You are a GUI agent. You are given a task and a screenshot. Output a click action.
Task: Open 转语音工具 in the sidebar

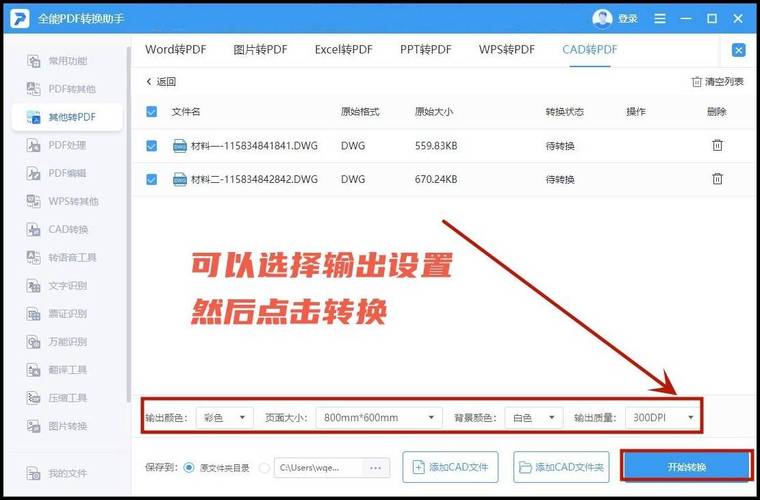coord(61,257)
